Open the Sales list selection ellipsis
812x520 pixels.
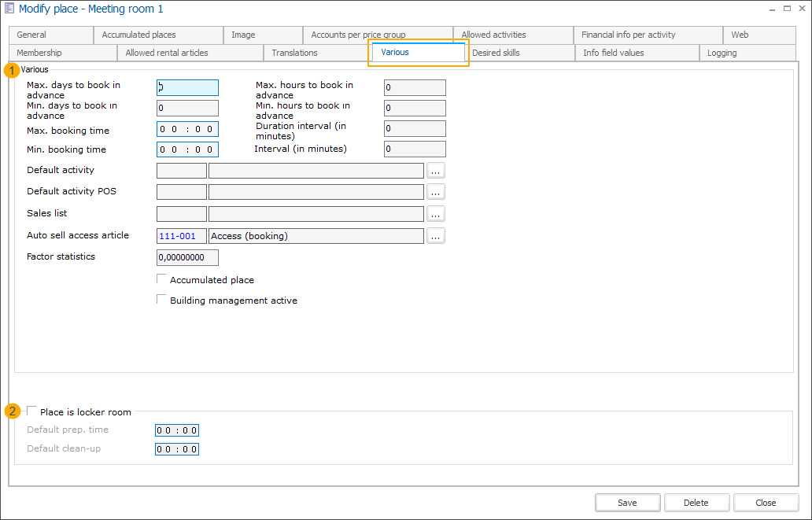[435, 213]
